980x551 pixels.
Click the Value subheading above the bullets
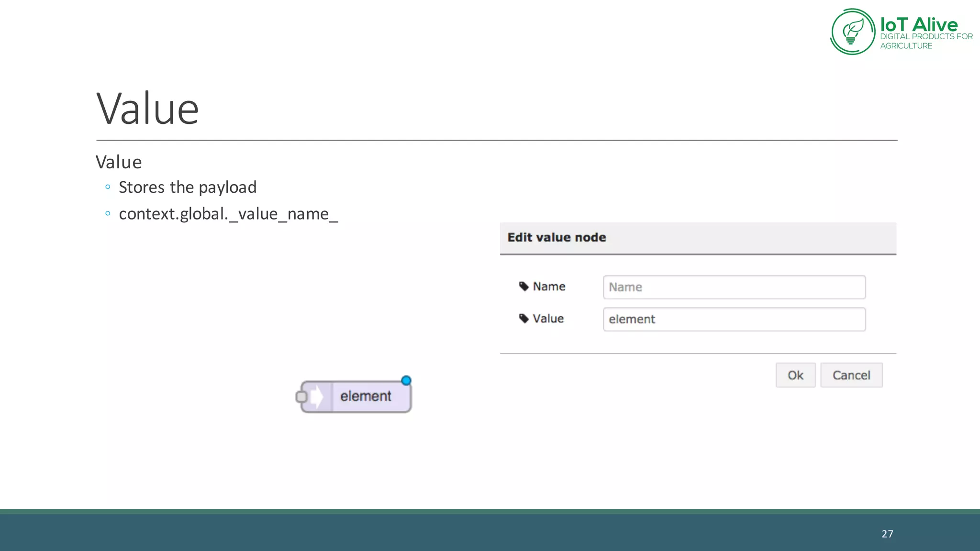click(x=119, y=162)
